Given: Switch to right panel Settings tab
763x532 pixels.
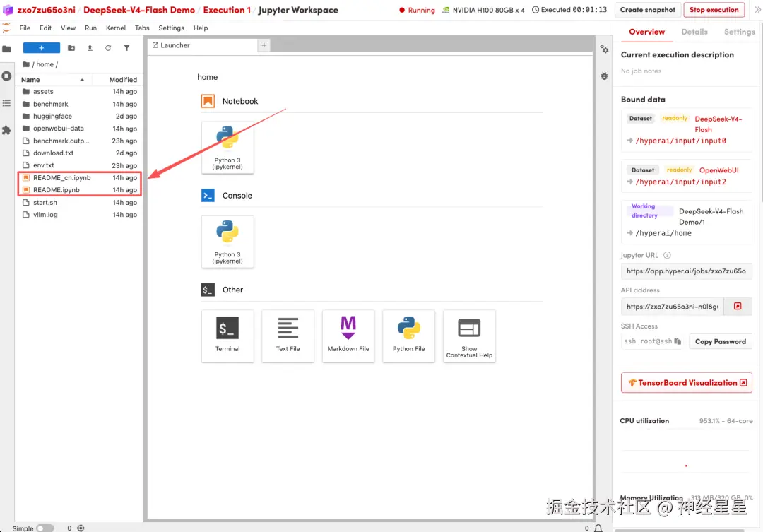Looking at the screenshot, I should pos(739,32).
